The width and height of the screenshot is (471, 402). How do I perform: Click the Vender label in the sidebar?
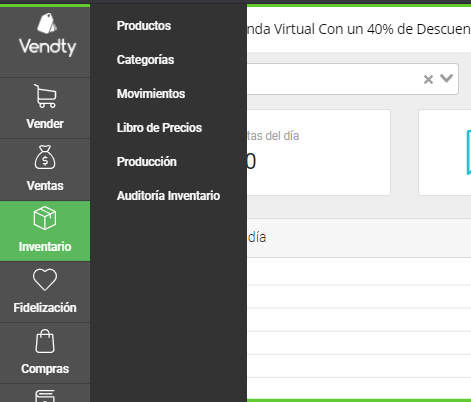pos(45,124)
